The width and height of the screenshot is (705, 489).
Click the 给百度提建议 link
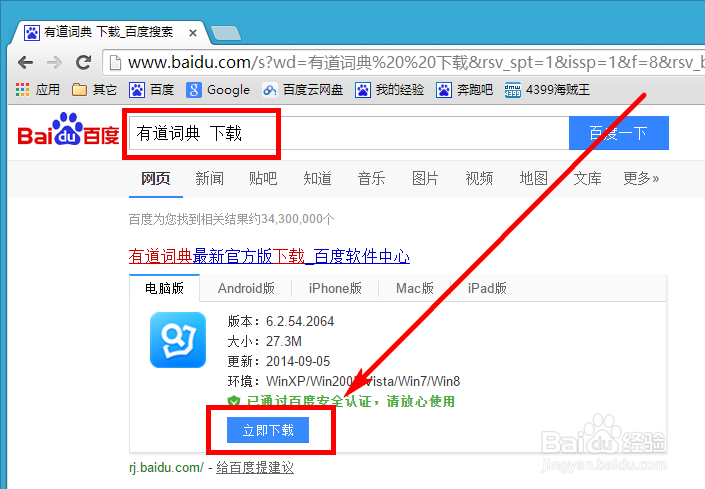pos(255,467)
